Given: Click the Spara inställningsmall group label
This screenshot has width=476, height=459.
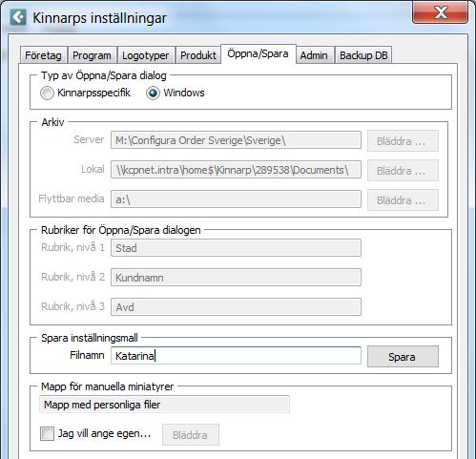Looking at the screenshot, I should (x=90, y=338).
